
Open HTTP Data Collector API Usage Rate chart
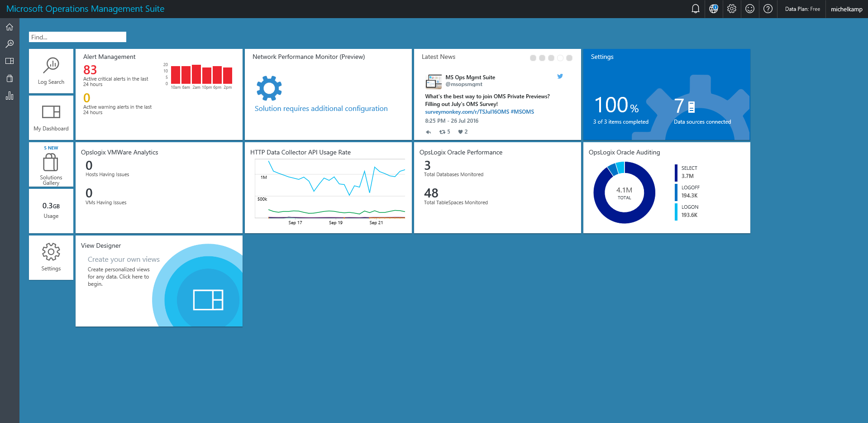[330, 189]
